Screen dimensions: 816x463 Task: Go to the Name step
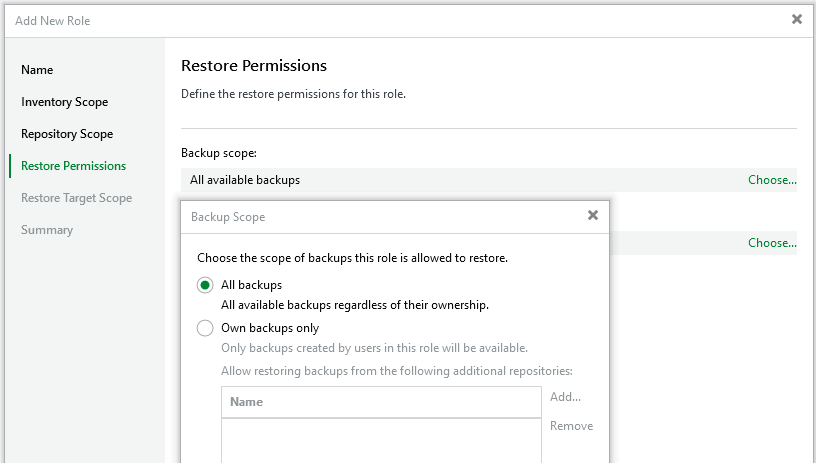coord(37,70)
